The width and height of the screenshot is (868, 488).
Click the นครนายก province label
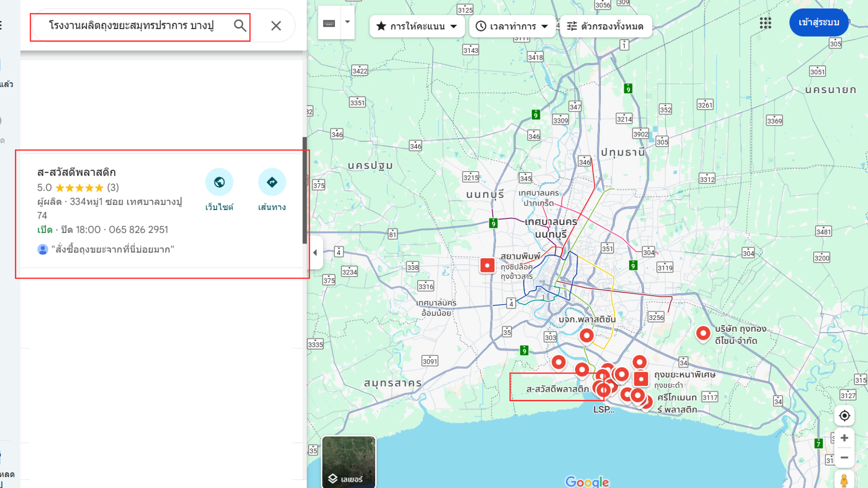pos(831,90)
